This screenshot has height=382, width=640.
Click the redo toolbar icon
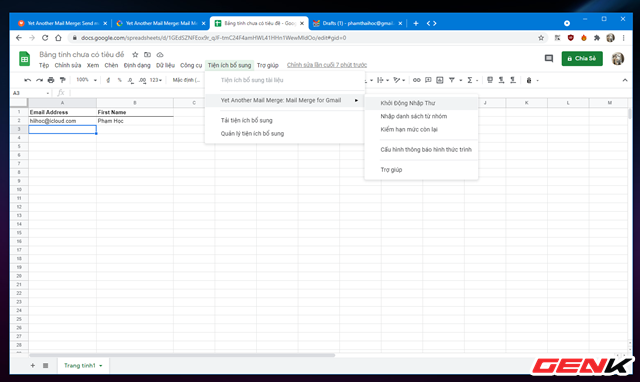(39, 80)
